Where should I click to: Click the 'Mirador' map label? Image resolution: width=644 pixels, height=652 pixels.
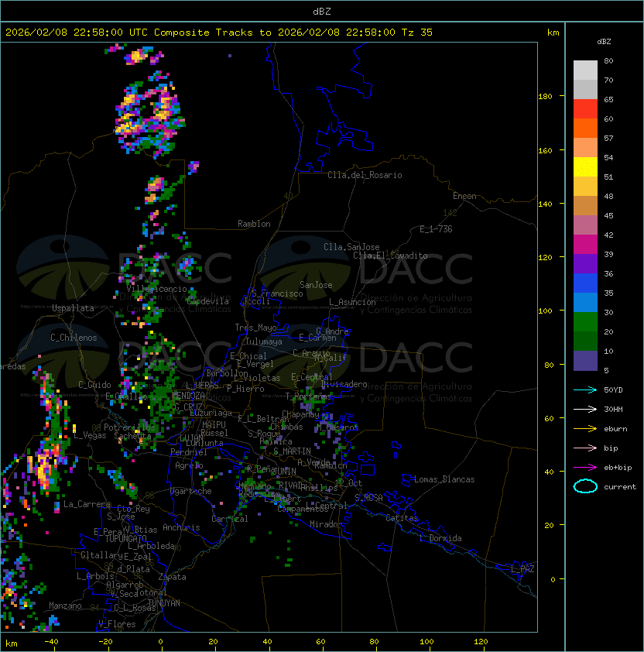tap(327, 524)
